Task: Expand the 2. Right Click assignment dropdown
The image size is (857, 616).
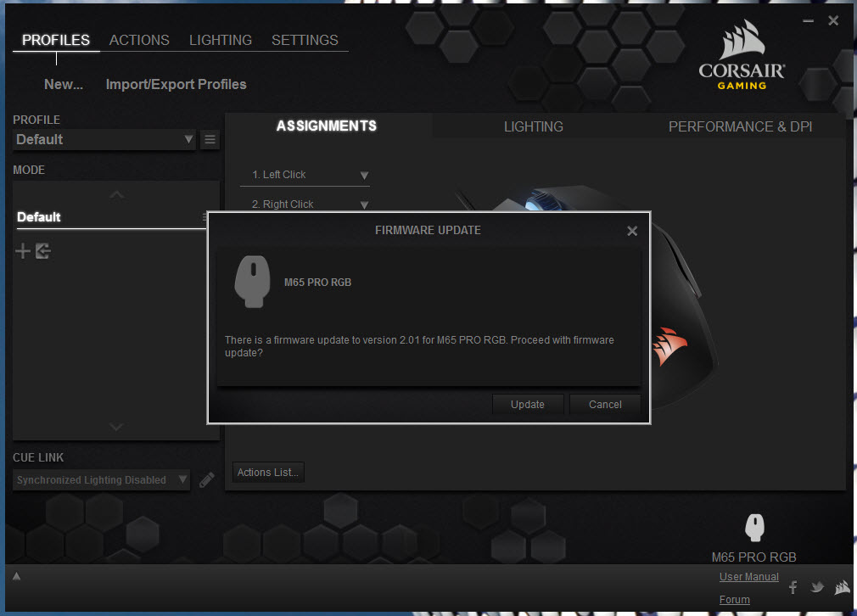Action: point(305,204)
